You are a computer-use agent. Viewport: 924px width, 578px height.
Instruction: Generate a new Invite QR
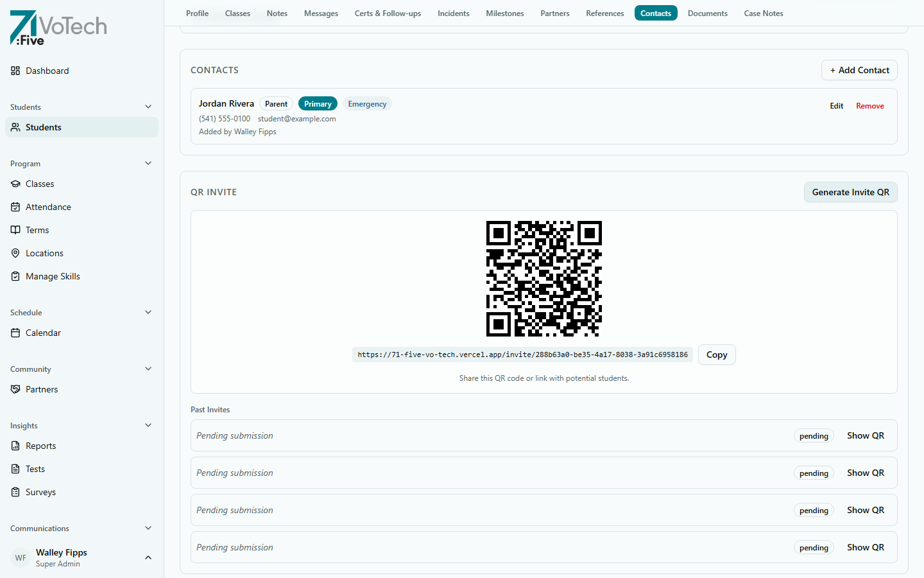click(x=850, y=192)
